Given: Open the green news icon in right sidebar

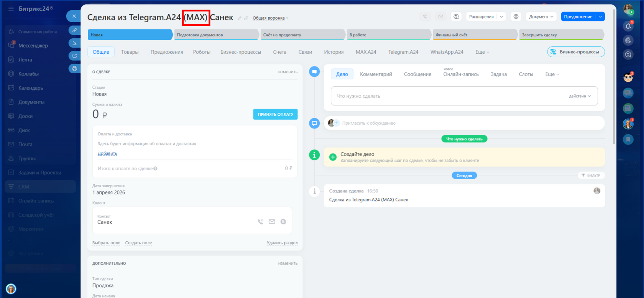Looking at the screenshot, I should (x=628, y=109).
